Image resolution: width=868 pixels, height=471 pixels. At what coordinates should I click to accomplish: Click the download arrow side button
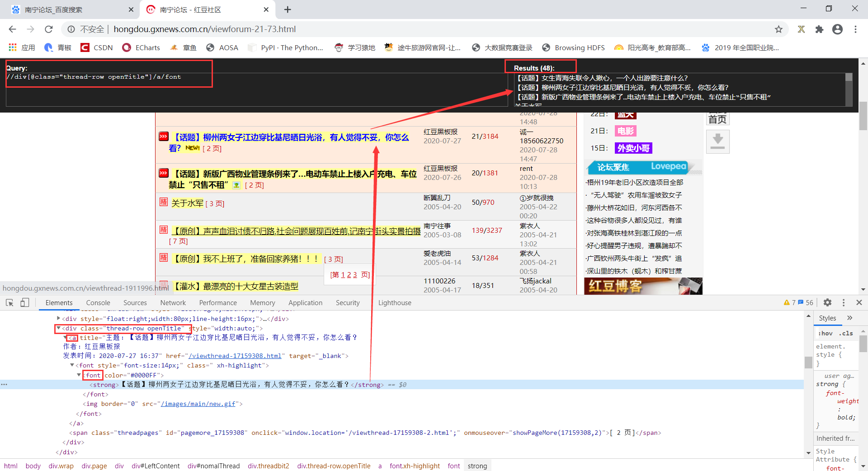(x=717, y=141)
